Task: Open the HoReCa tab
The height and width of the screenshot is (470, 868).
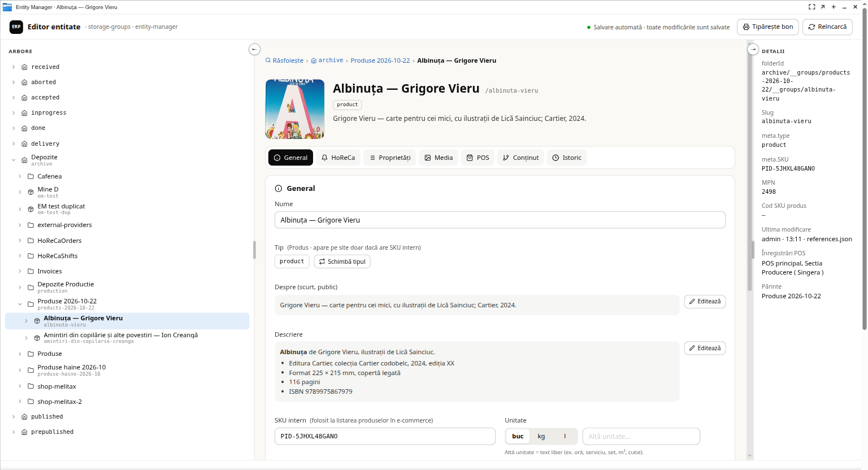Action: tap(338, 158)
